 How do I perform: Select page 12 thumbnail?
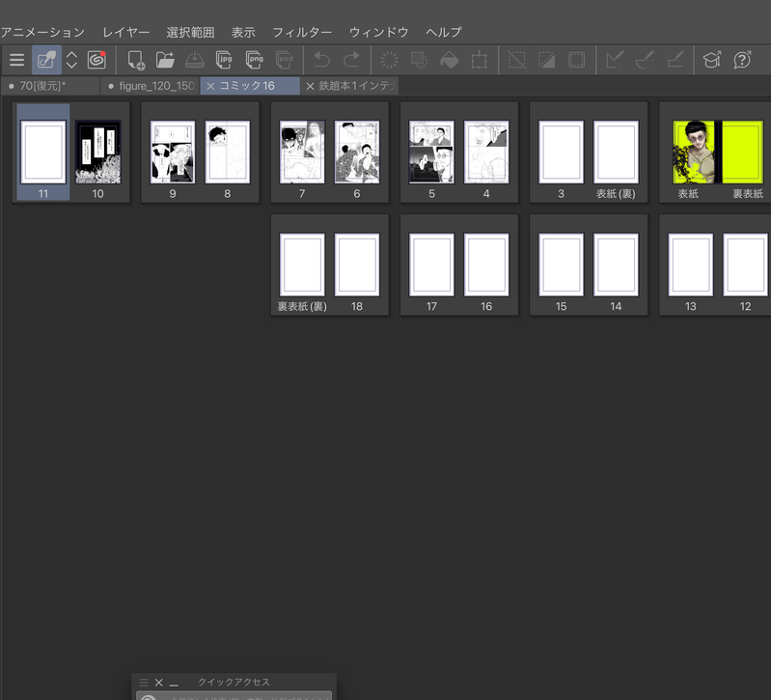(745, 265)
